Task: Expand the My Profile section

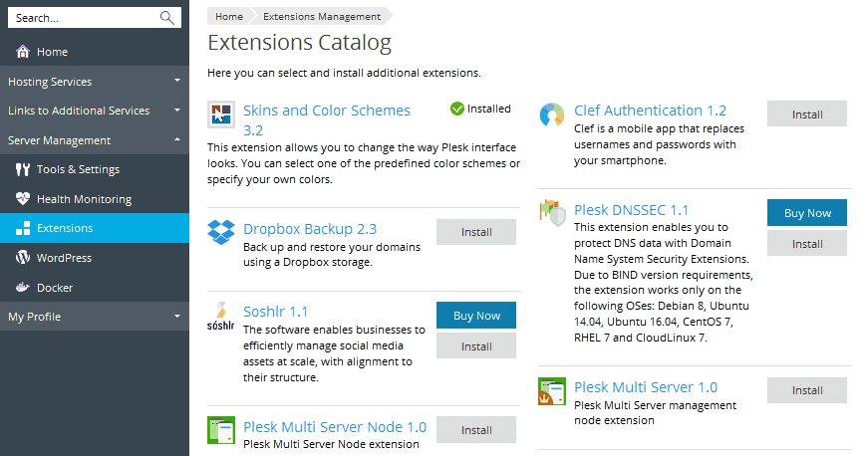Action: click(94, 317)
